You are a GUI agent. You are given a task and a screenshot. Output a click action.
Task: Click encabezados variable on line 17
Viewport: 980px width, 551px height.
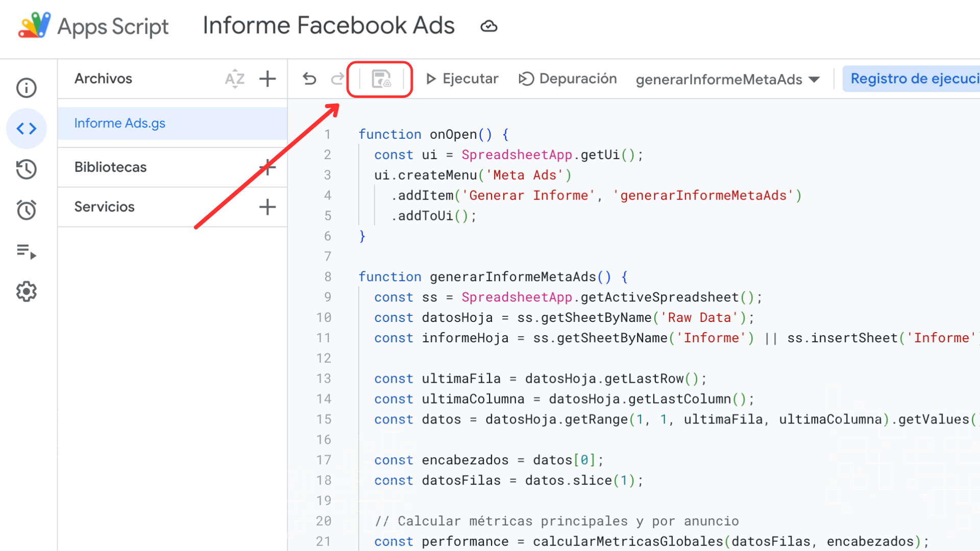pyautogui.click(x=465, y=460)
